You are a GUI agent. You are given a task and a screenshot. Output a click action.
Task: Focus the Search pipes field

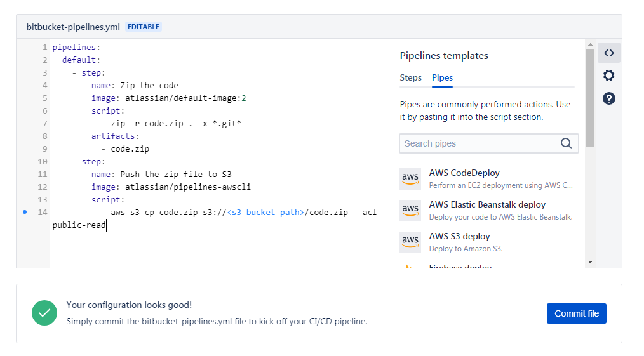pos(489,143)
